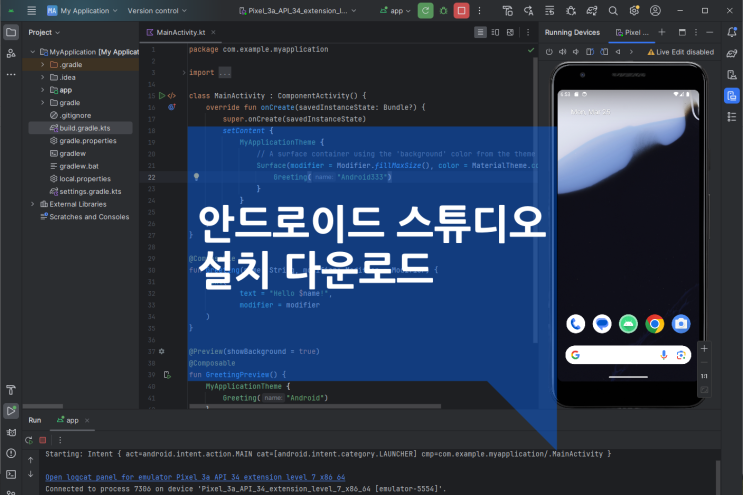Click Project panel horizontal scrollbar
The width and height of the screenshot is (743, 495).
click(43, 406)
